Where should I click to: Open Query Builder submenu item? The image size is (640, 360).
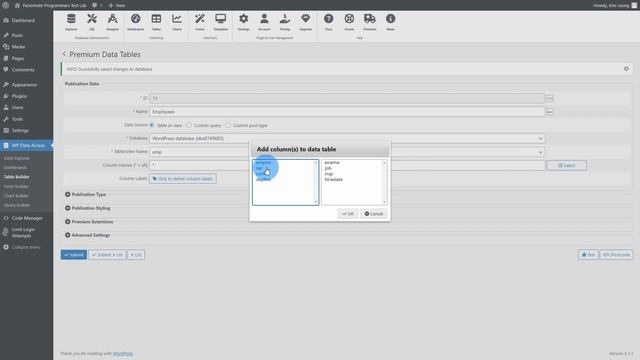[x=17, y=205]
